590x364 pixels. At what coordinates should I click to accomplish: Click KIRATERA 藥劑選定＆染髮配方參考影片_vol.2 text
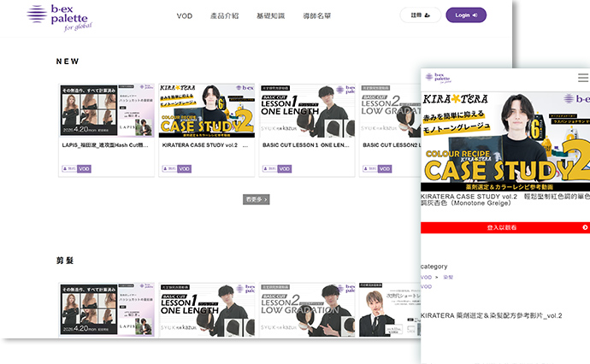click(492, 315)
